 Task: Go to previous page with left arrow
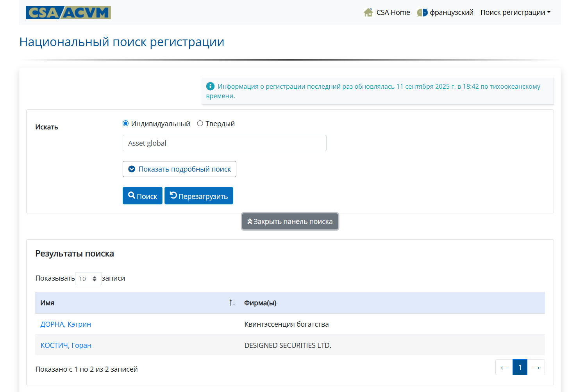coord(504,367)
